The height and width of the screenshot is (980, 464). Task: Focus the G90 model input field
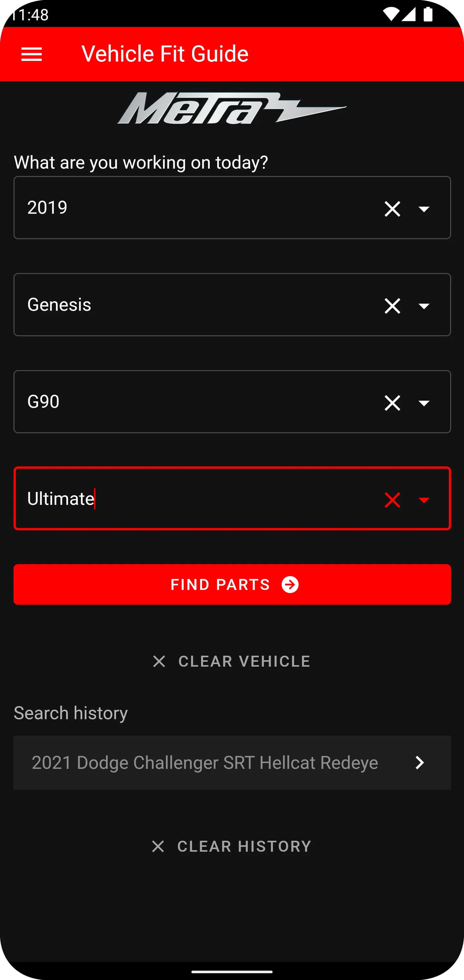(190, 402)
